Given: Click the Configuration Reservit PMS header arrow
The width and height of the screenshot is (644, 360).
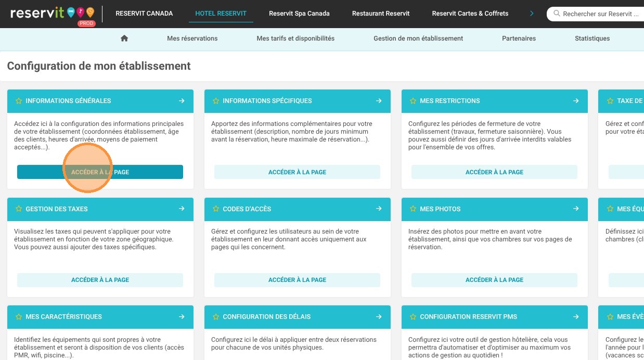Looking at the screenshot, I should [576, 317].
